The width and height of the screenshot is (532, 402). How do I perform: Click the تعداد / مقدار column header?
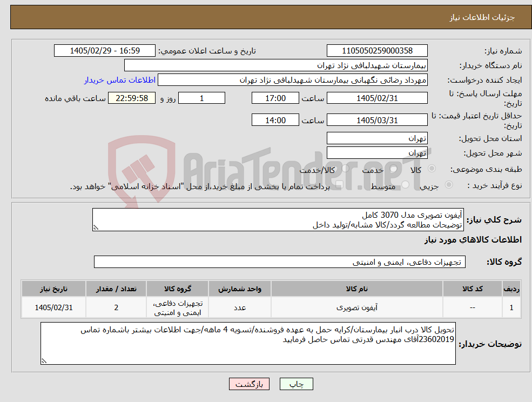click(116, 289)
